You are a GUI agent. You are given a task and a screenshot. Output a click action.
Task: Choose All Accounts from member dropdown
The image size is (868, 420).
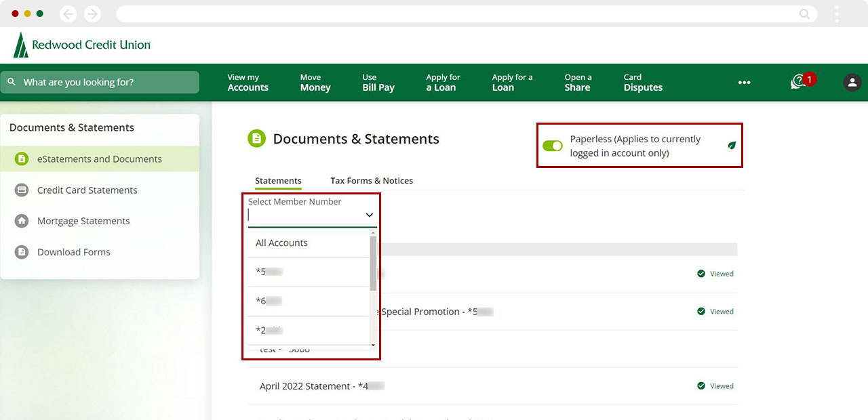[x=281, y=243]
